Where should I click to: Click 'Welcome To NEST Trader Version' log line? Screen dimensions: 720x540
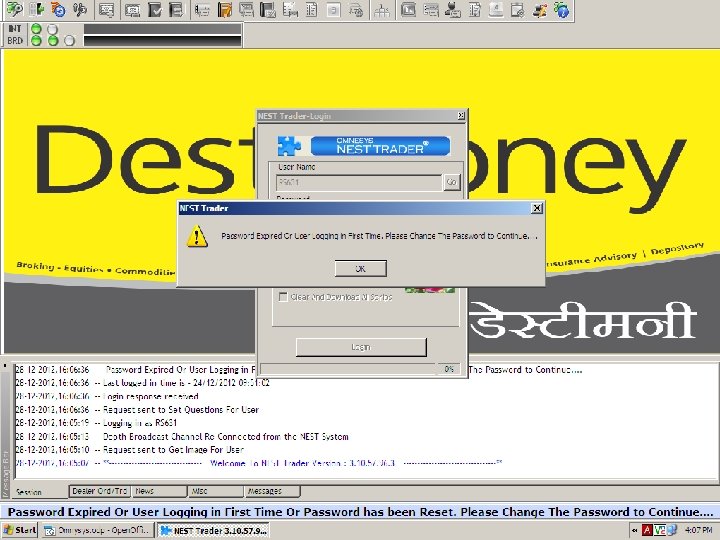pyautogui.click(x=259, y=463)
